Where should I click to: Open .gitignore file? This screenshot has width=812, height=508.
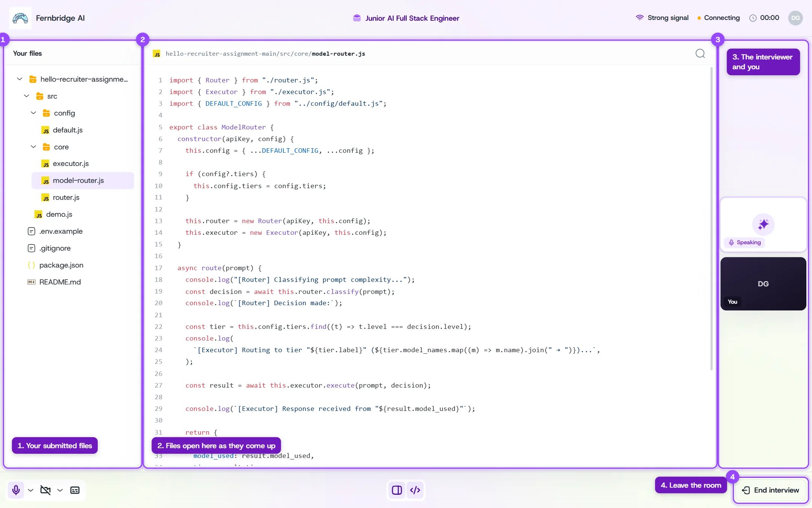(x=55, y=248)
